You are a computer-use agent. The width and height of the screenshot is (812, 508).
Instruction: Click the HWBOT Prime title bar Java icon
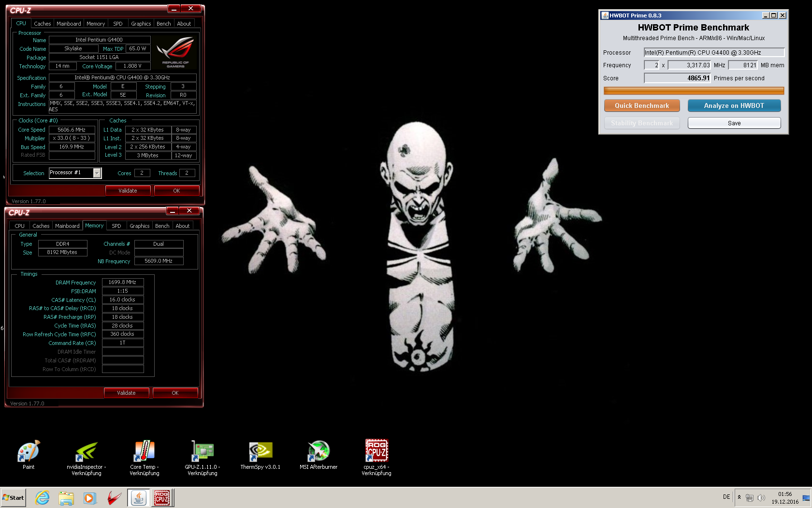(605, 15)
